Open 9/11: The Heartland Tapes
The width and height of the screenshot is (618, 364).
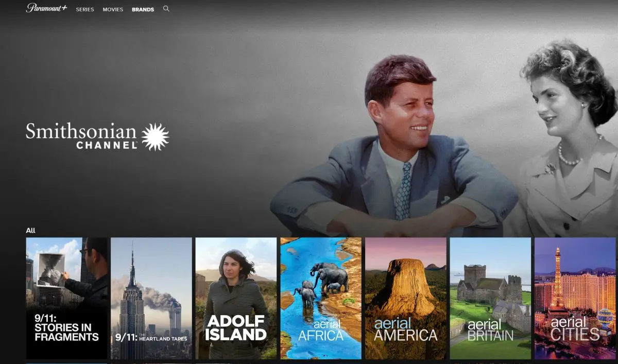tap(151, 298)
